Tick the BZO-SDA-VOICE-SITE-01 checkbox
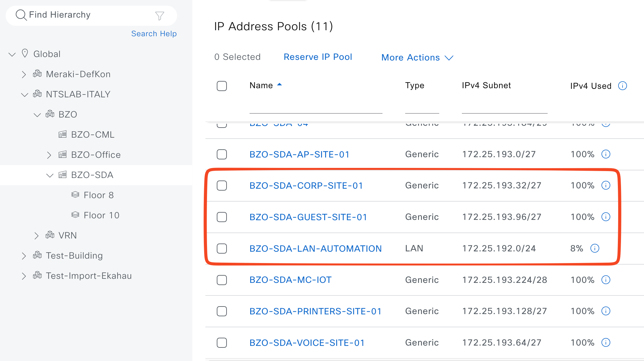 (222, 342)
